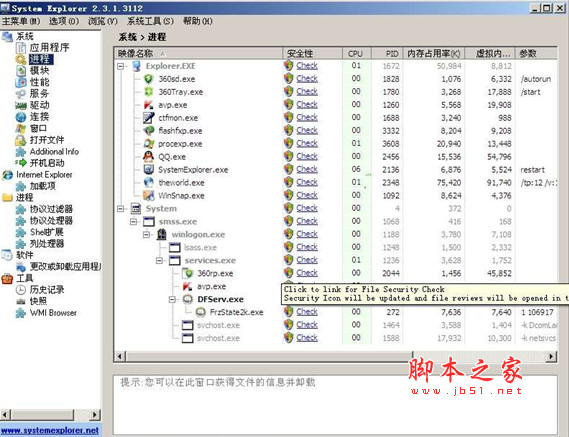Click the file info hint text box
The height and width of the screenshot is (437, 569).
point(335,404)
